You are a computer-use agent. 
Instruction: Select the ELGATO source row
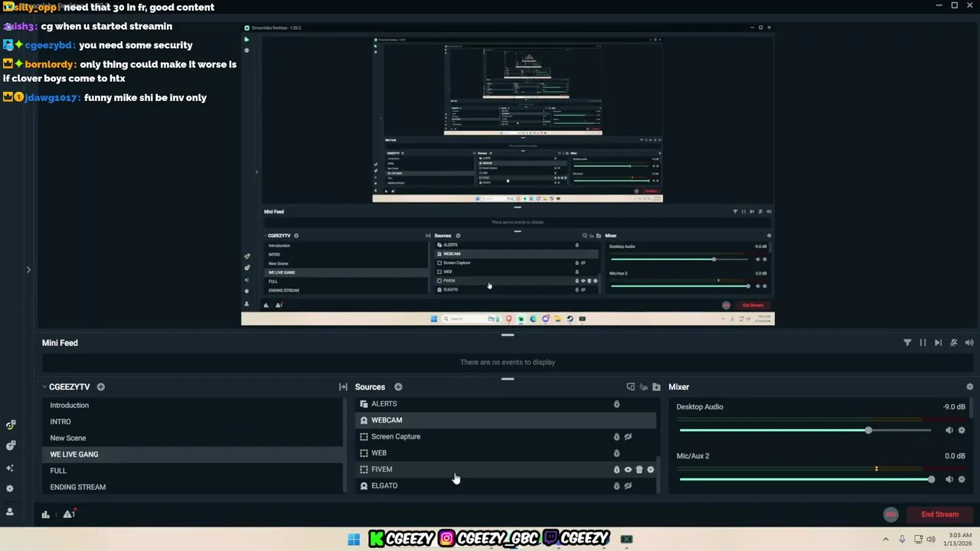pos(505,486)
